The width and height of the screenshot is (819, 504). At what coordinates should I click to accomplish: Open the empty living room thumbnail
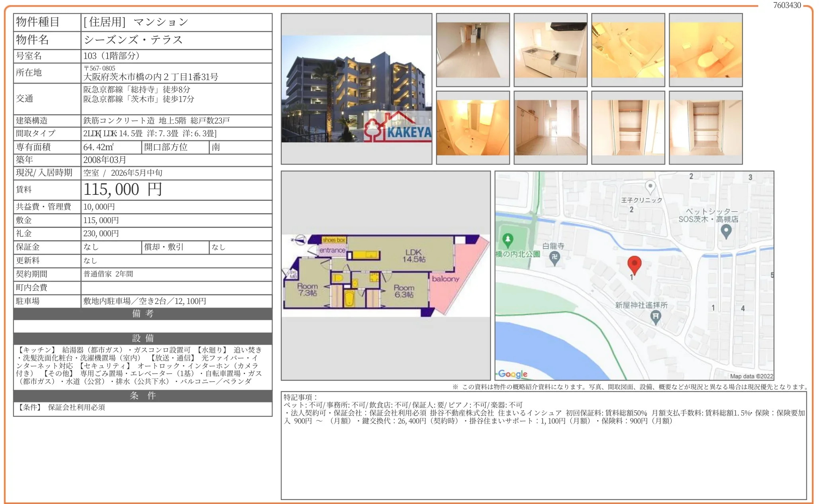(472, 50)
